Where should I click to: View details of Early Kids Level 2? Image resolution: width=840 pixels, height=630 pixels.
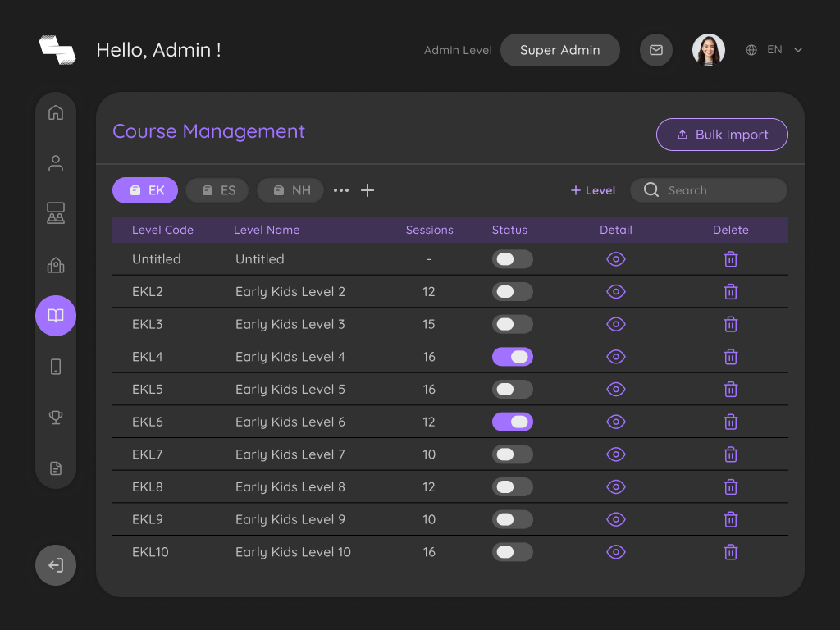[616, 292]
